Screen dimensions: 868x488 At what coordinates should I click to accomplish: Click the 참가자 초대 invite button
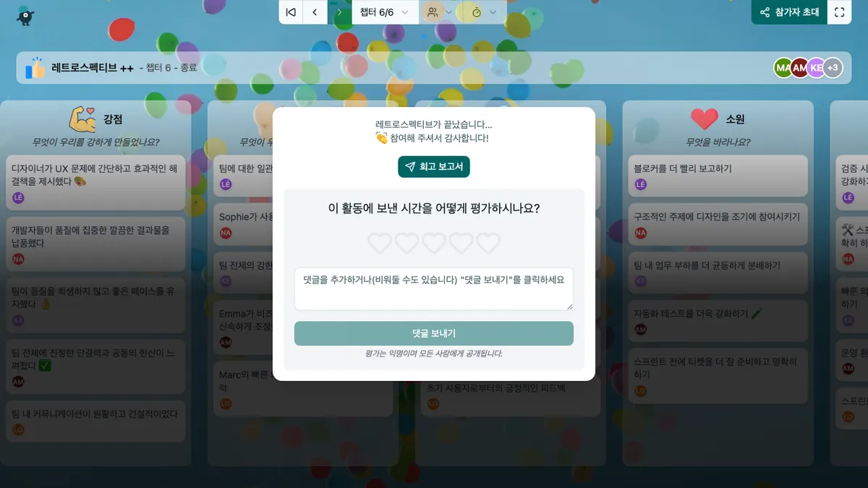pyautogui.click(x=789, y=12)
